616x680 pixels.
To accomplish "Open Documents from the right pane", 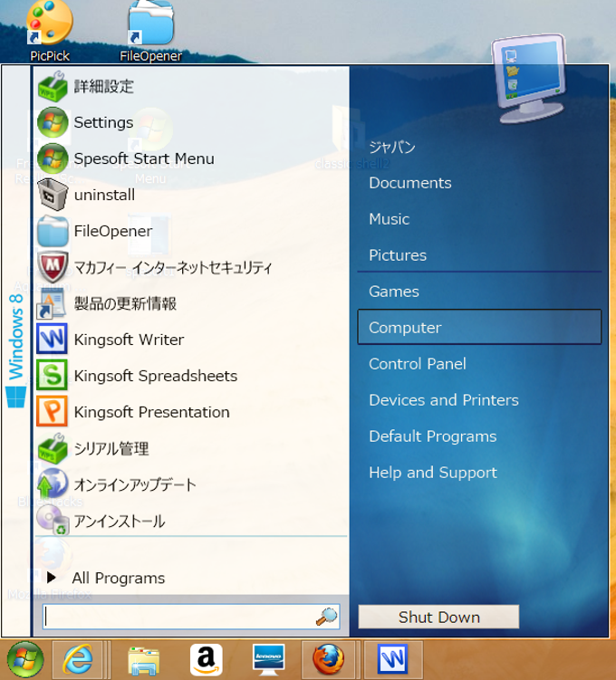I will [x=410, y=183].
